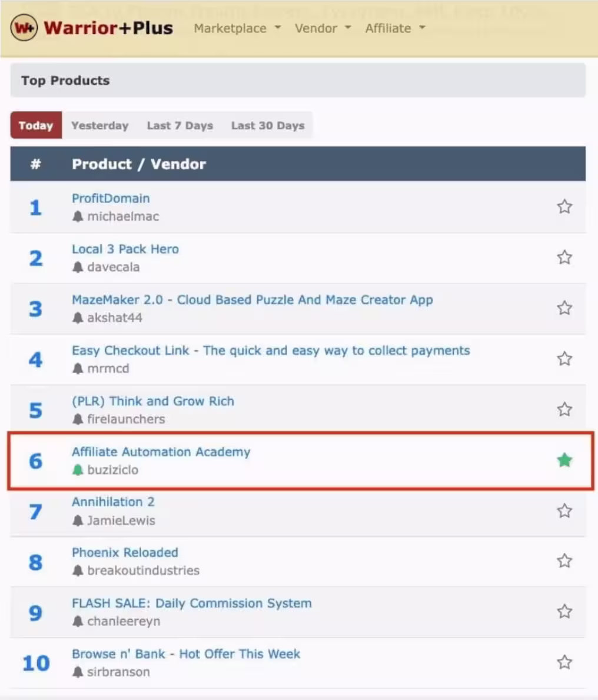The image size is (598, 700).
Task: Show the Last 7 Days tab
Action: pyautogui.click(x=180, y=125)
